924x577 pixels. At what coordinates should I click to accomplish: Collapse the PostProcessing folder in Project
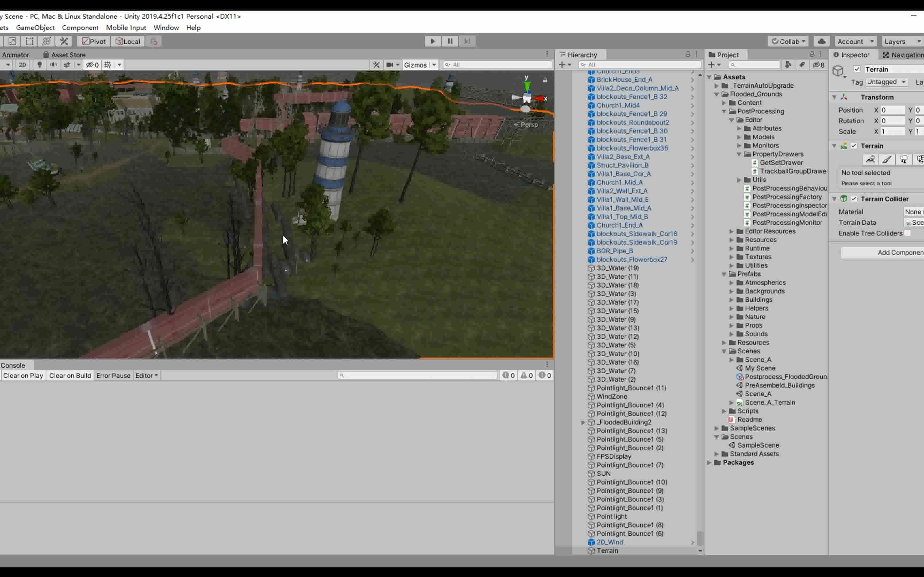coord(724,111)
